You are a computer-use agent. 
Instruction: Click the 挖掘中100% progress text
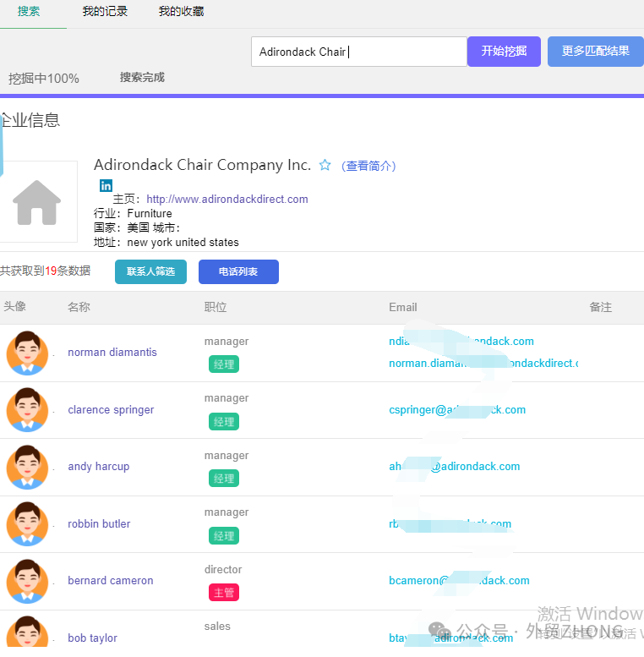tap(44, 79)
